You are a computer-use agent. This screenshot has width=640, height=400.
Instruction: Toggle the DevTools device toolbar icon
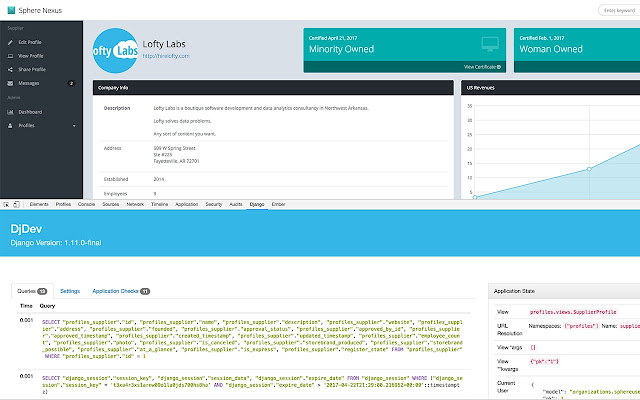click(16, 204)
